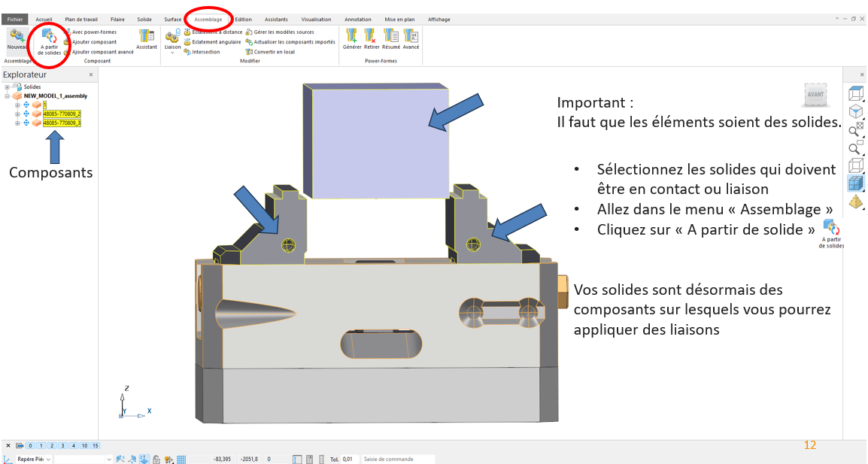Toggle level 1 button
This screenshot has width=868, height=464.
pos(41,445)
